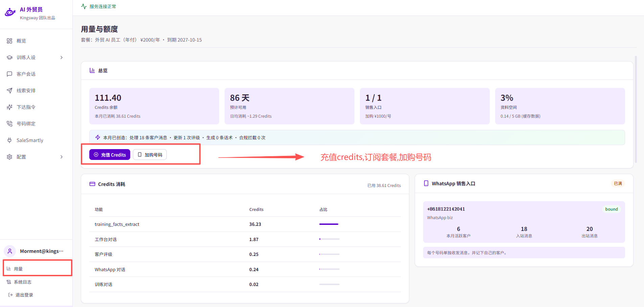
Task: Click the Morment@kings account name
Action: 42,251
